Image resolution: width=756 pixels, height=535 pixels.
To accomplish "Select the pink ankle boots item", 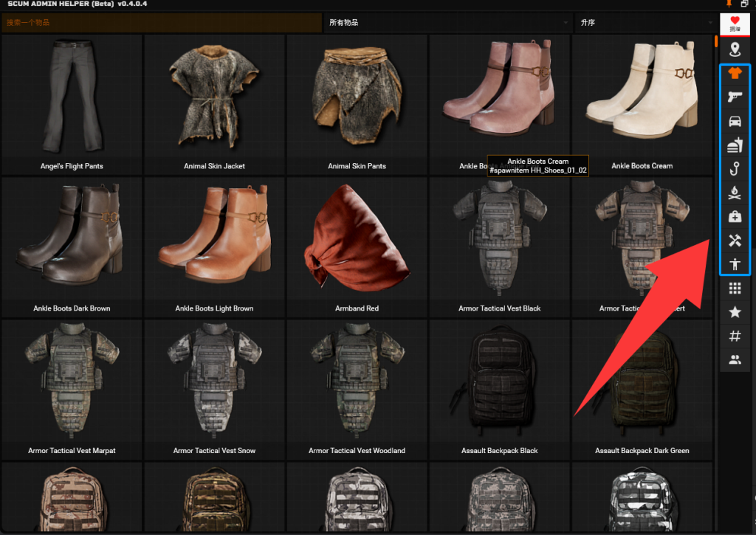I will [x=500, y=104].
